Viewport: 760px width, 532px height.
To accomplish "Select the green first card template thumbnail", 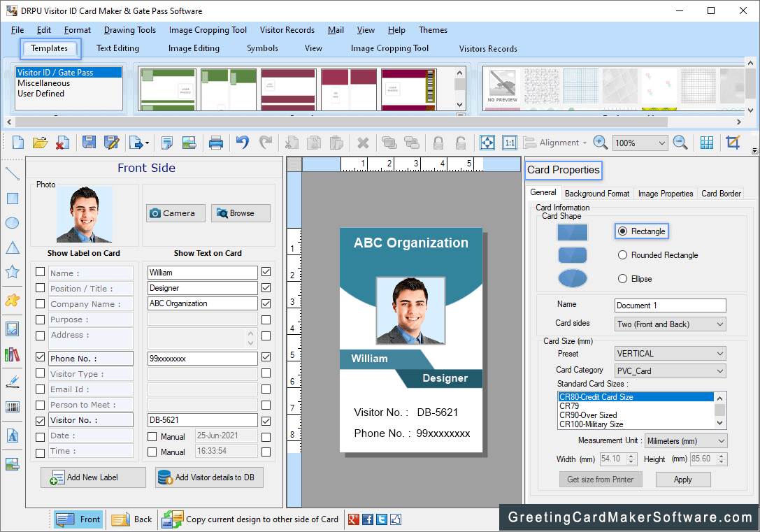I will (169, 89).
